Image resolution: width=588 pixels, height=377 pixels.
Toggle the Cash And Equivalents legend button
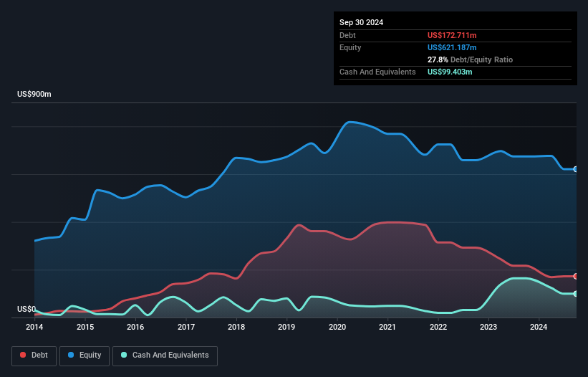[165, 355]
